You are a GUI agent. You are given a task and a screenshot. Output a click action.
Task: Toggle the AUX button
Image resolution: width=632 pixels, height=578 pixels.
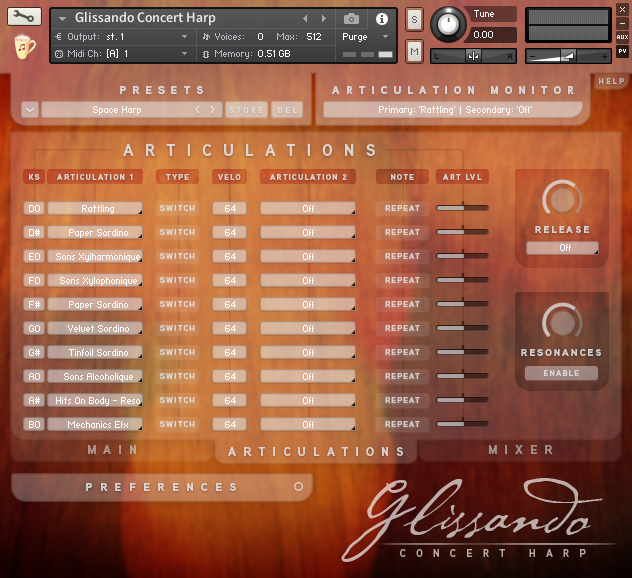pos(622,37)
